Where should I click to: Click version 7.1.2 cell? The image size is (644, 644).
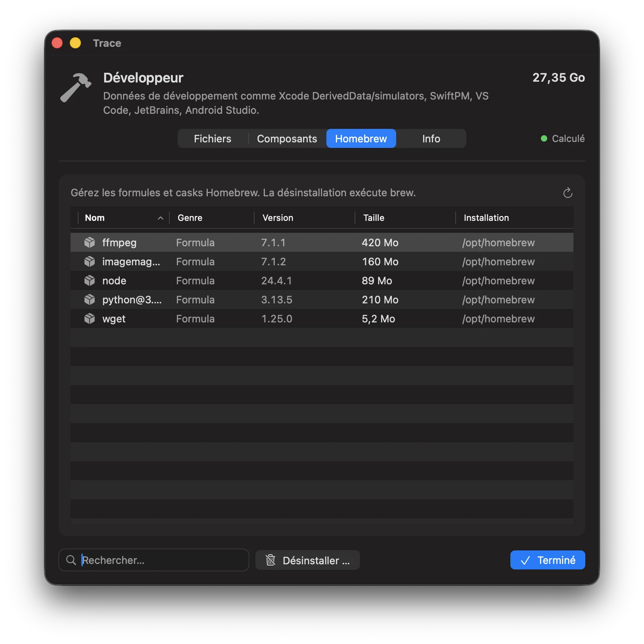point(274,261)
